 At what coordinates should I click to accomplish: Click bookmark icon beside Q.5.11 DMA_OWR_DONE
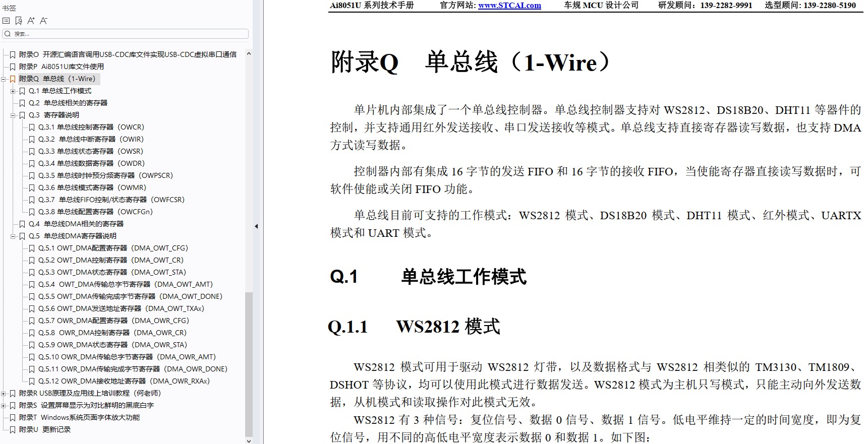(32, 369)
